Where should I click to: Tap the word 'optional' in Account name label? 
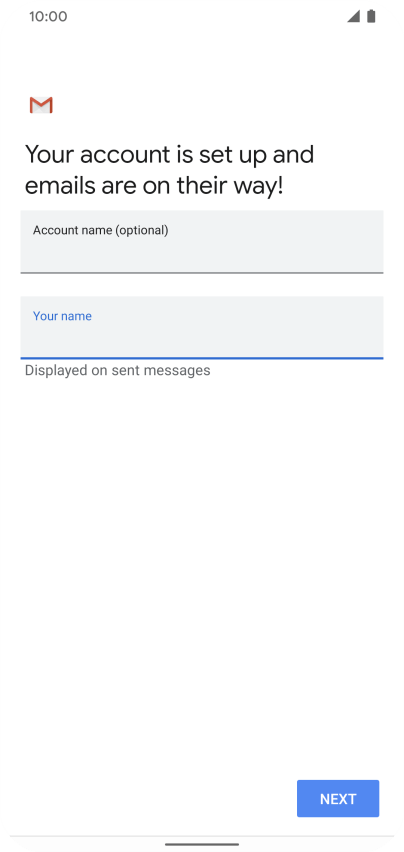pos(141,230)
